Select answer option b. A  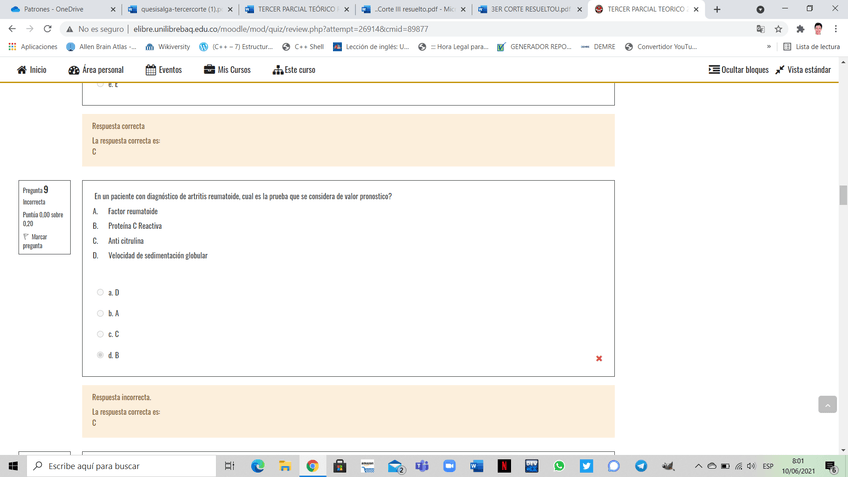pos(101,313)
